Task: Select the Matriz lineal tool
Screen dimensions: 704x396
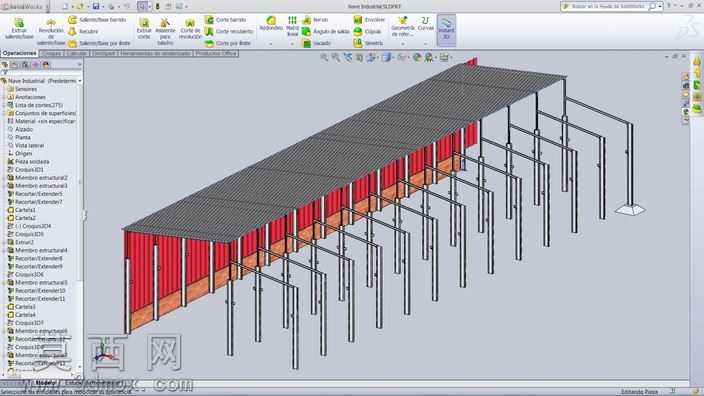Action: coord(292,26)
